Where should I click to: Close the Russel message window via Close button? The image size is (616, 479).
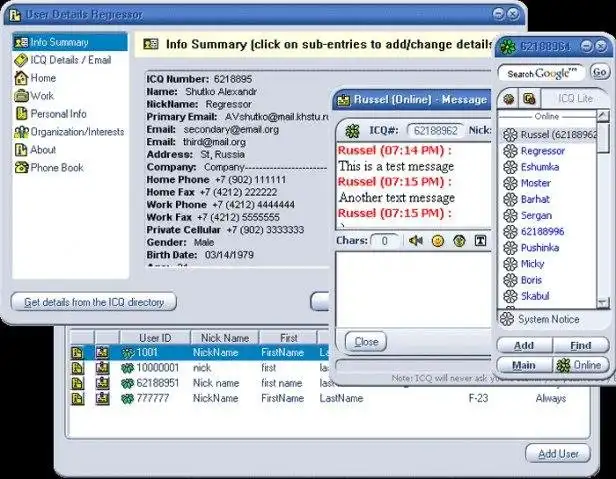tap(366, 342)
